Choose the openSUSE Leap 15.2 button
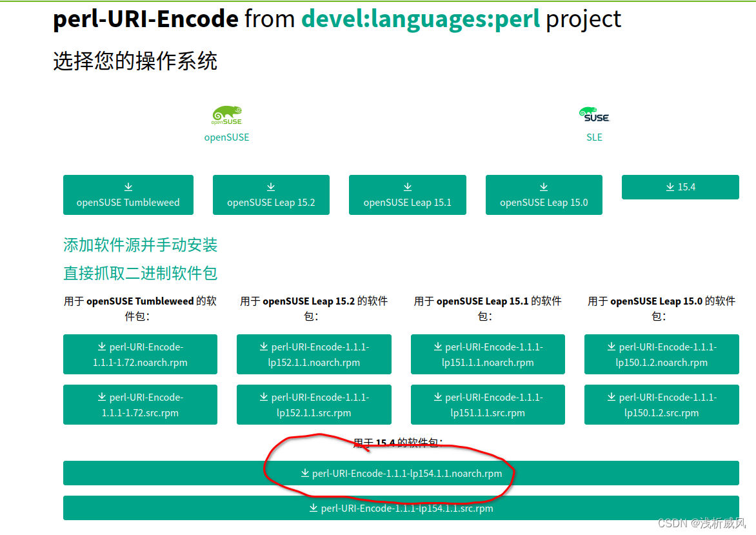756x535 pixels. (x=271, y=195)
